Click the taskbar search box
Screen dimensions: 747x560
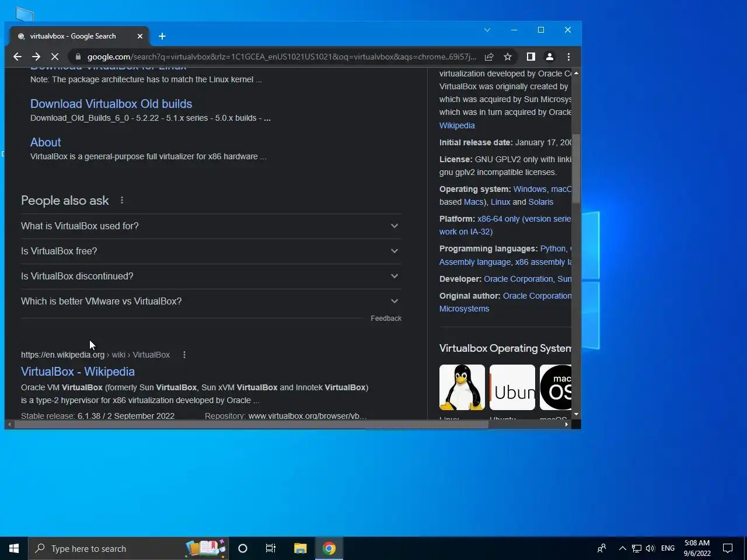[128, 548]
